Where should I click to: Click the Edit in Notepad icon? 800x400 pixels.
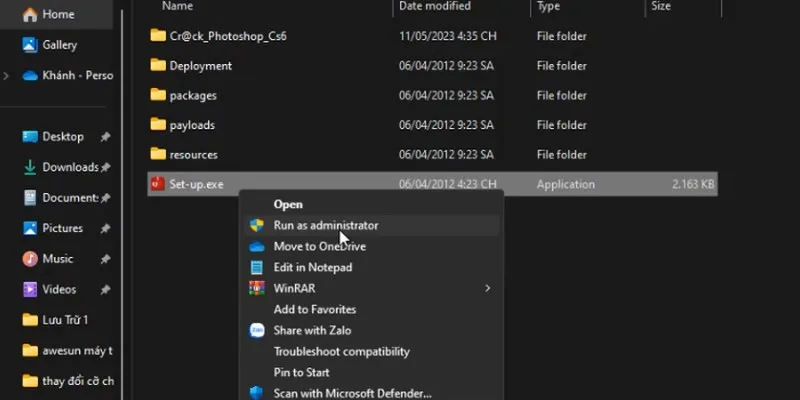click(x=256, y=268)
